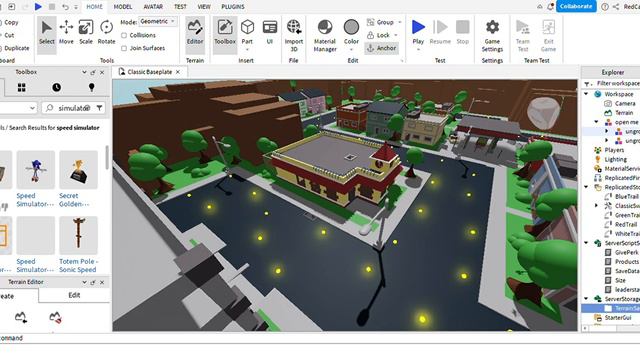This screenshot has height=360, width=640.
Task: Open Material Manager
Action: pyautogui.click(x=325, y=36)
